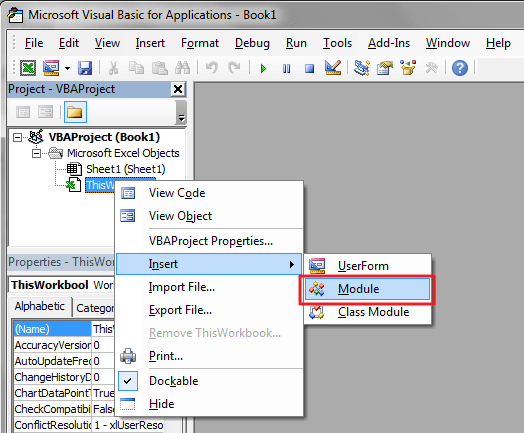Viewport: 524px width, 433px height.
Task: Click the Reset stop square icon
Action: coord(309,68)
